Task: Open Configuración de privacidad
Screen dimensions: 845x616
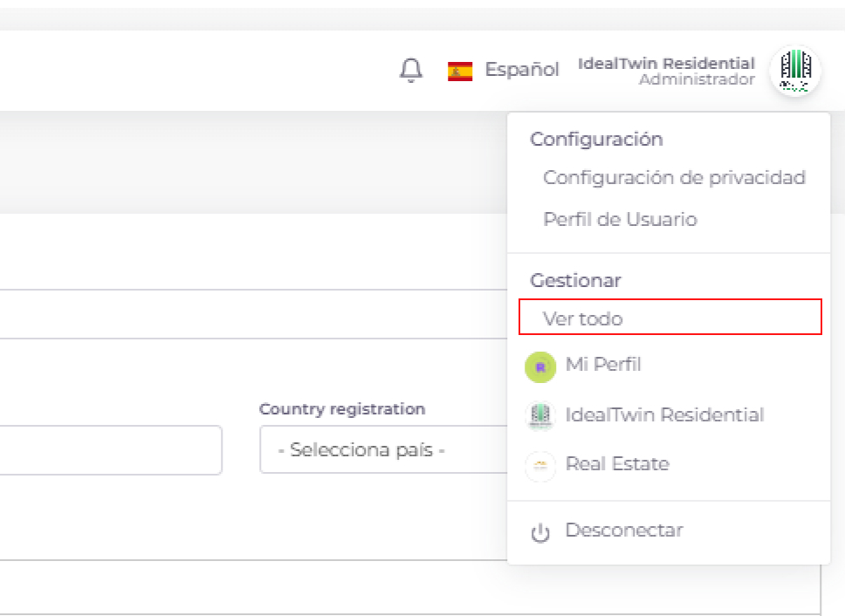Action: tap(673, 178)
